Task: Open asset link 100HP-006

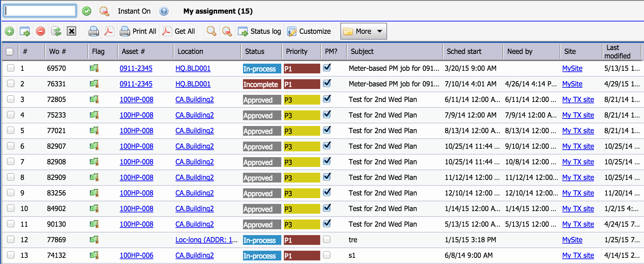Action: pos(136,255)
